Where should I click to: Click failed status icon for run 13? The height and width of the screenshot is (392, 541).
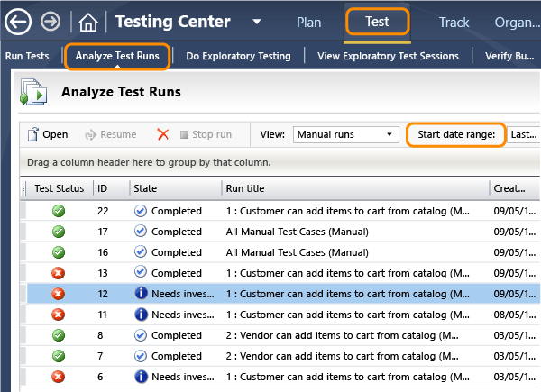[59, 273]
